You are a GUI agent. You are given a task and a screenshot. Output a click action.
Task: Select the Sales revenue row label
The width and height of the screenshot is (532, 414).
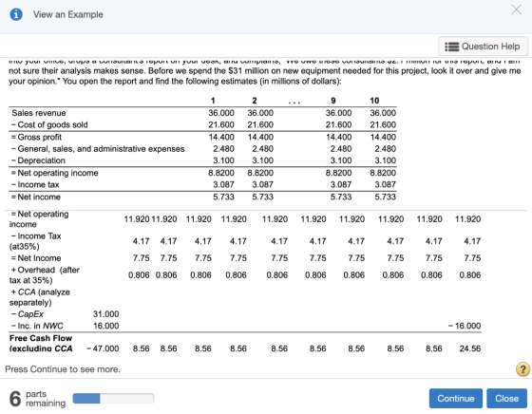[39, 113]
